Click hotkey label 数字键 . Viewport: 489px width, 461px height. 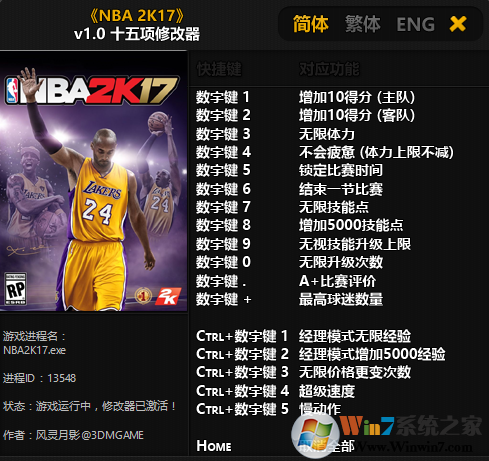point(221,281)
